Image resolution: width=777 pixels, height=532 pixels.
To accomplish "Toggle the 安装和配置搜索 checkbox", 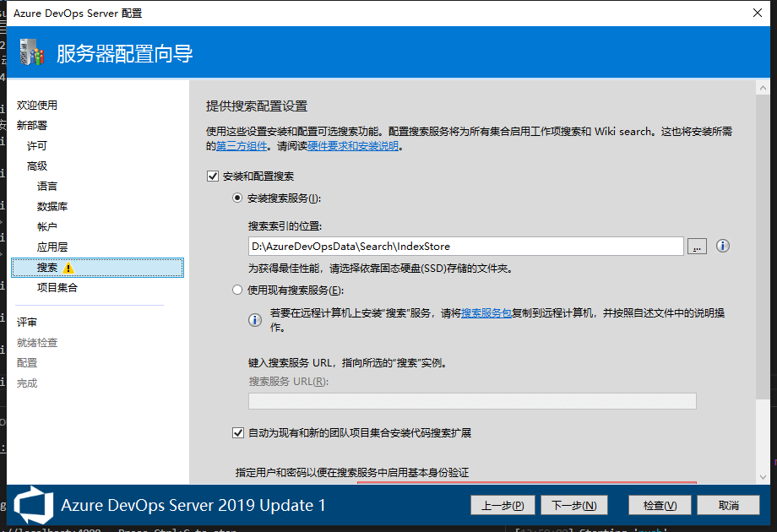I will click(x=213, y=176).
